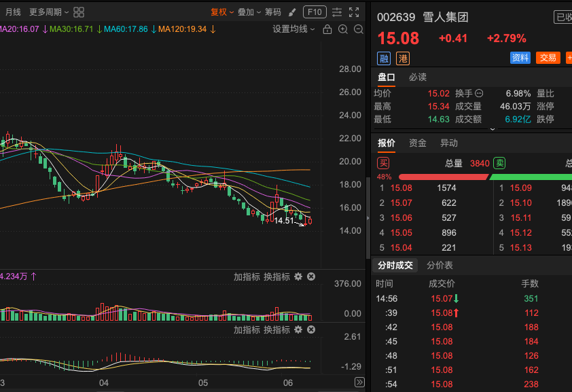Select bid level 5 price 15.04
The width and height of the screenshot is (572, 392).
(401, 248)
